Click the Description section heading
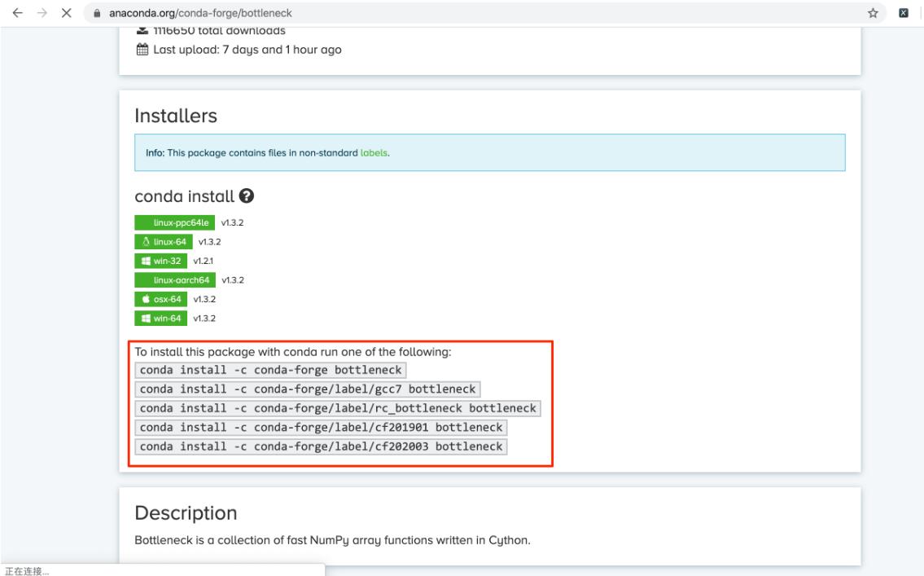Screen dimensions: 924x576 [186, 513]
